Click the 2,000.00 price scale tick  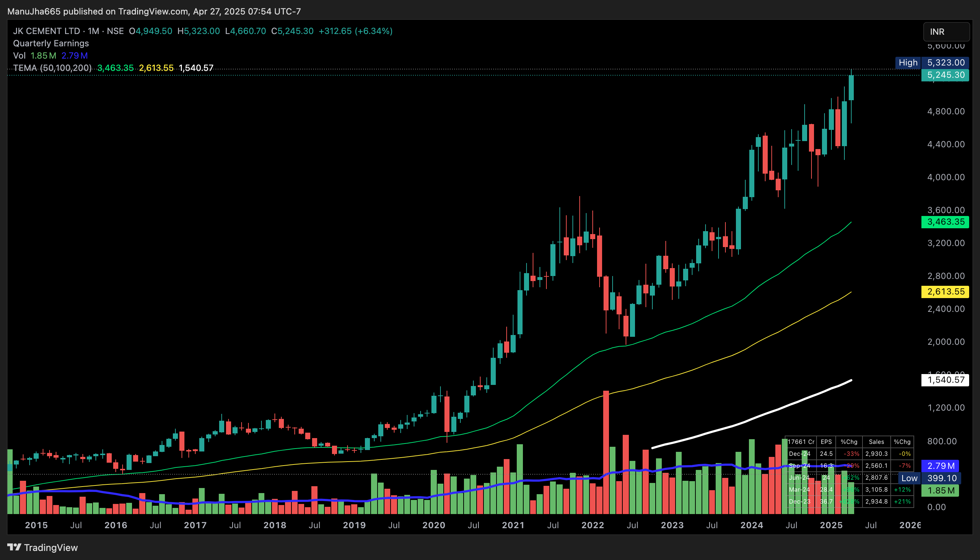[946, 342]
